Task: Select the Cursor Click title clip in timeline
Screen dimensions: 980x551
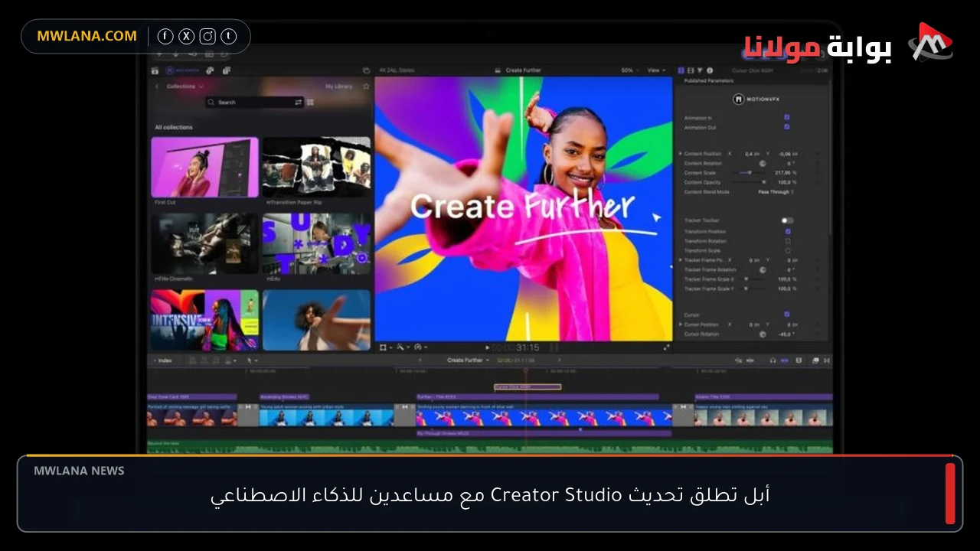Action: [x=528, y=387]
